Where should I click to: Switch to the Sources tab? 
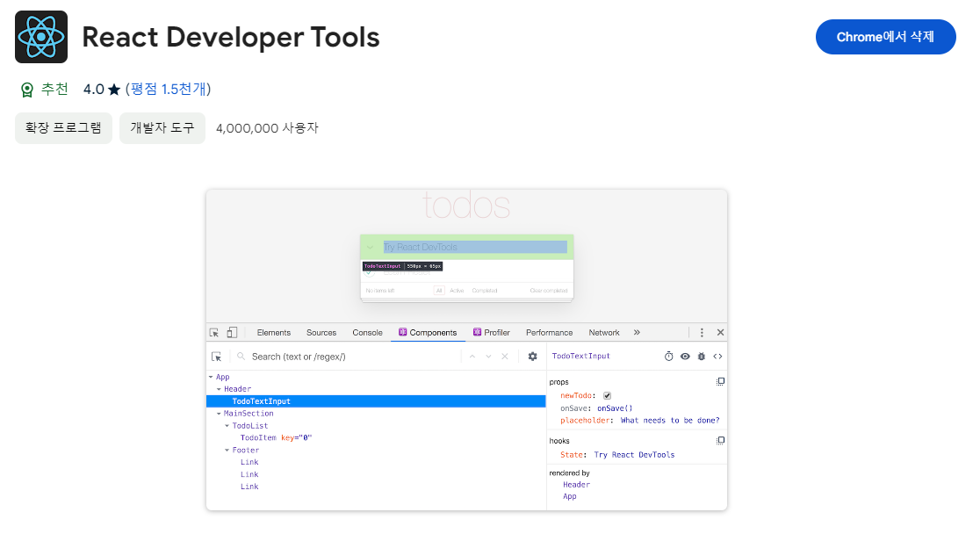tap(321, 333)
